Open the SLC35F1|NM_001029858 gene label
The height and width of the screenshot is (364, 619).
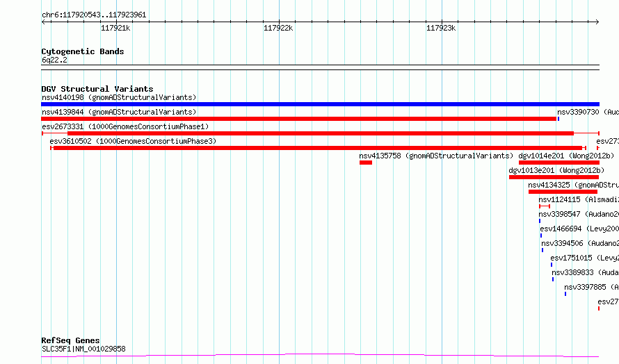click(83, 349)
